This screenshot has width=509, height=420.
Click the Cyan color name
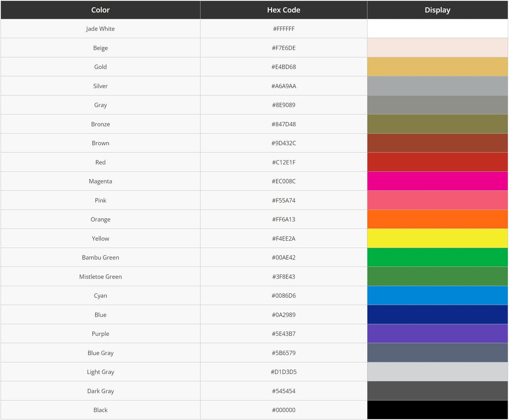tap(101, 296)
